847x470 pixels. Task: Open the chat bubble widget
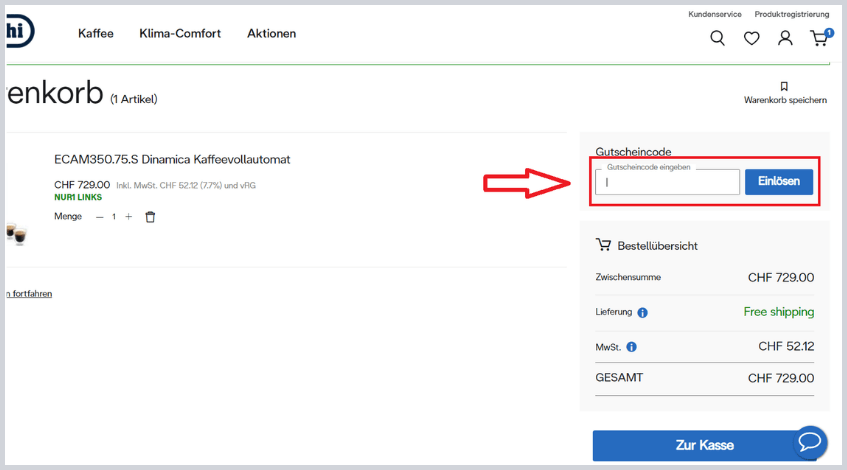tap(810, 442)
